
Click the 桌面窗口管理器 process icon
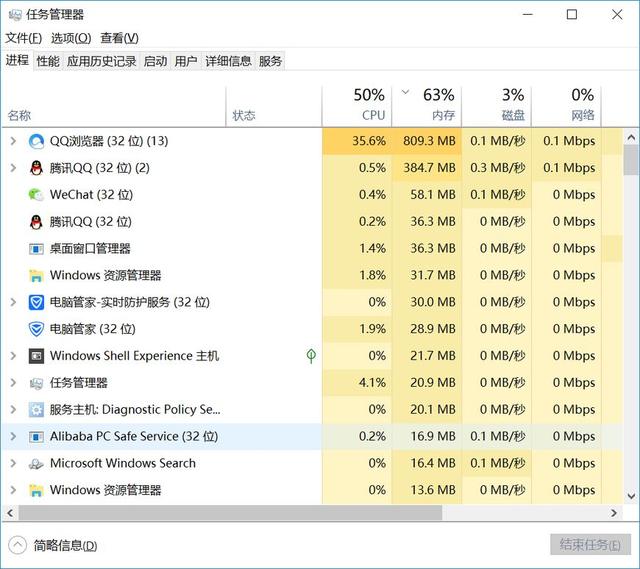(x=36, y=249)
